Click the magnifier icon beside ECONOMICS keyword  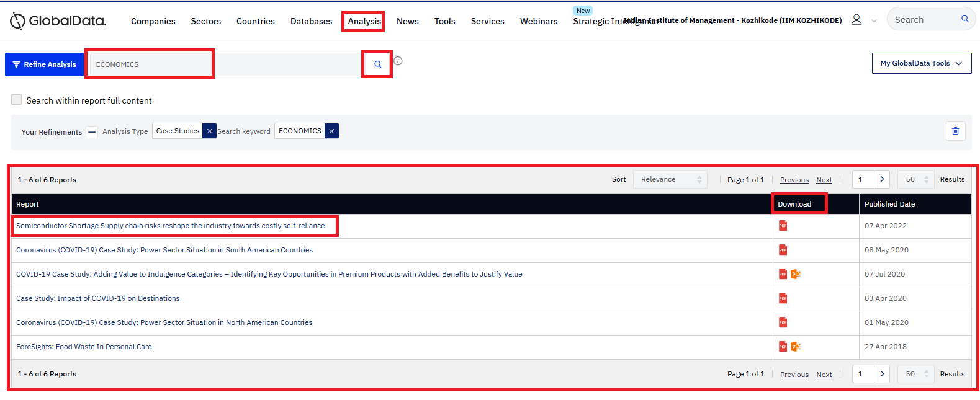click(377, 64)
